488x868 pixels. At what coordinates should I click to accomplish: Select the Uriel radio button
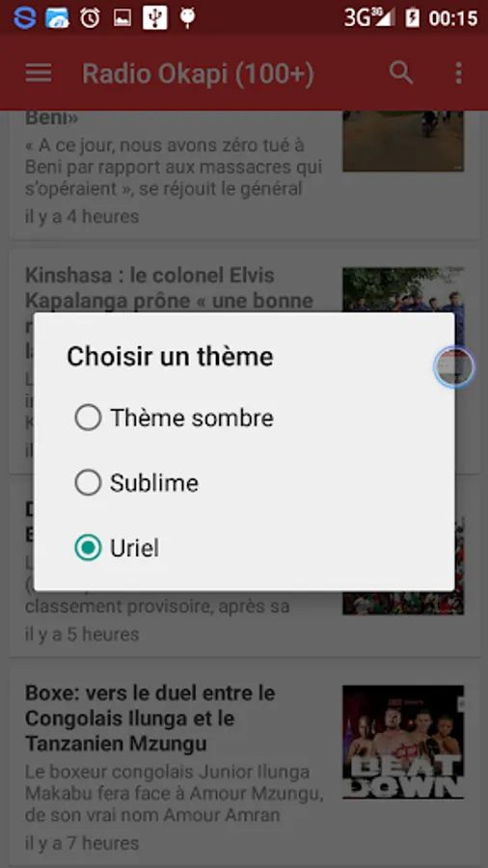pyautogui.click(x=88, y=548)
